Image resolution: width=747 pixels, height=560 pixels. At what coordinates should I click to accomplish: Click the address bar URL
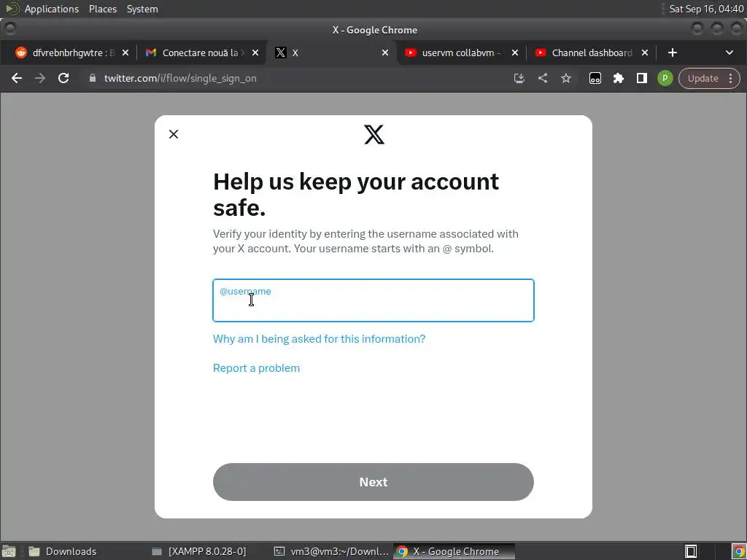click(x=180, y=78)
